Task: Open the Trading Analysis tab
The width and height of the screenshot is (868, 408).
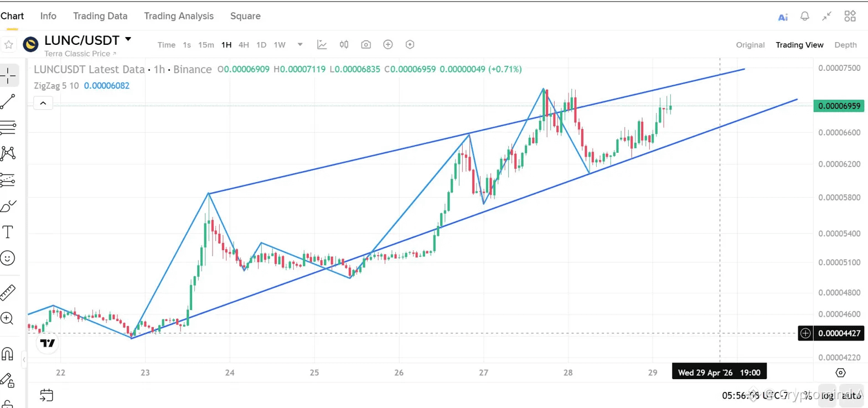Action: click(179, 16)
